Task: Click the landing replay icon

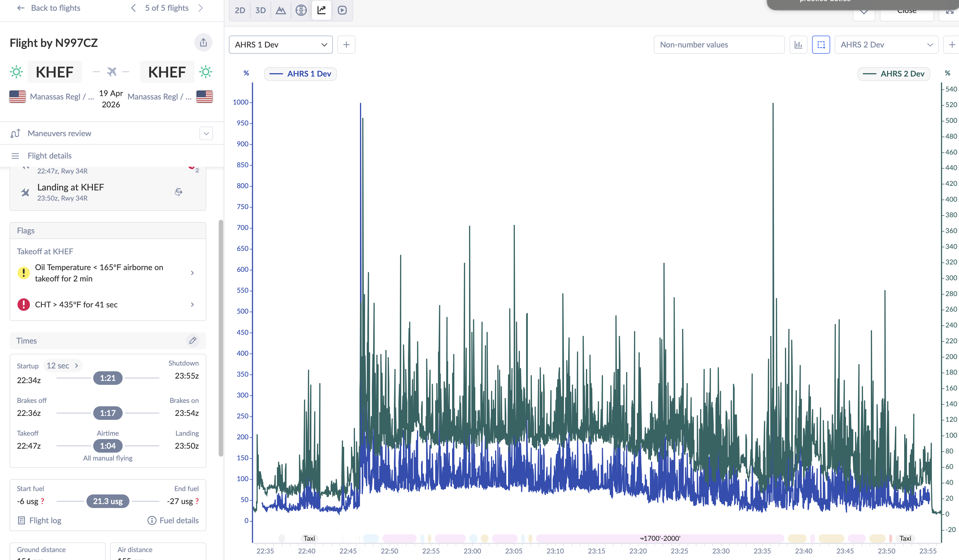Action: 179,192
